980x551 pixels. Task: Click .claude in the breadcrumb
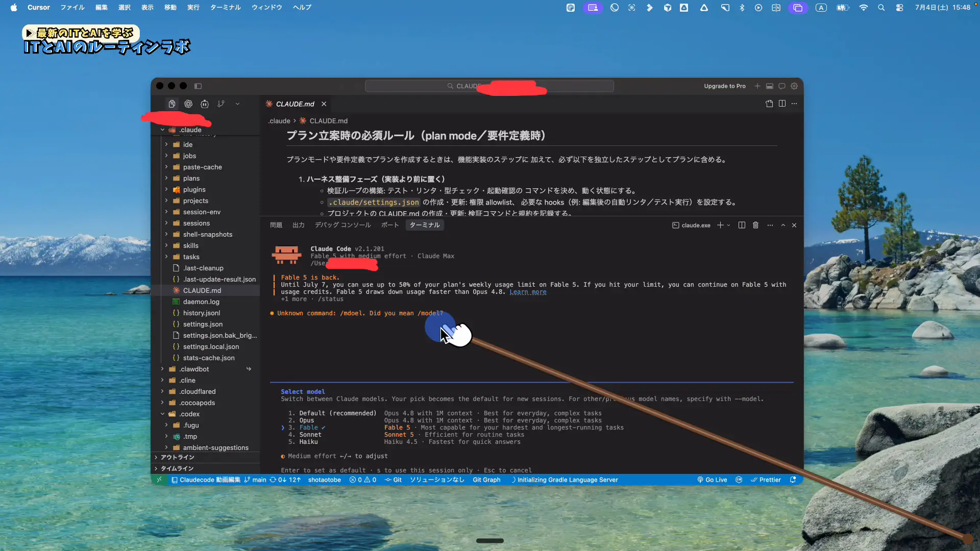tap(279, 121)
